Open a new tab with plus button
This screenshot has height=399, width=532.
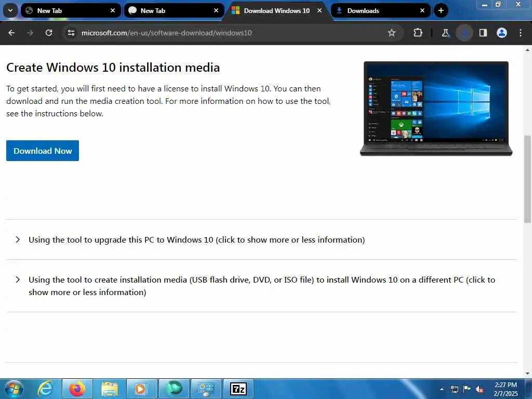(x=441, y=10)
